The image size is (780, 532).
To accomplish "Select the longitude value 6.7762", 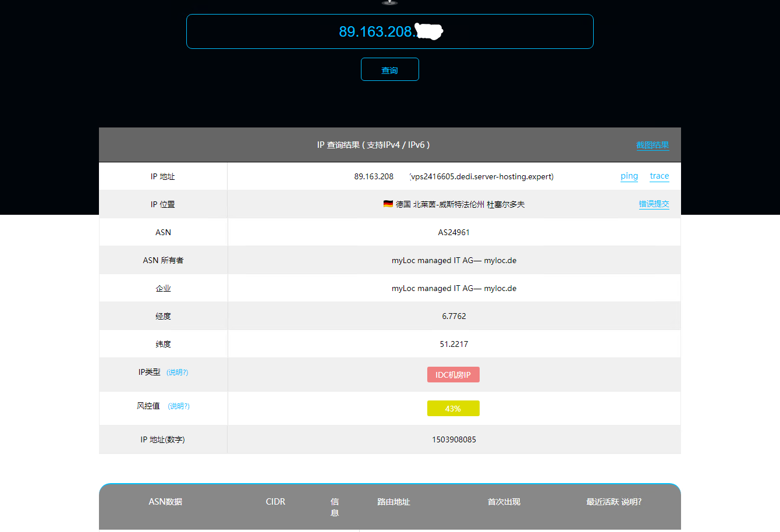I will (454, 316).
